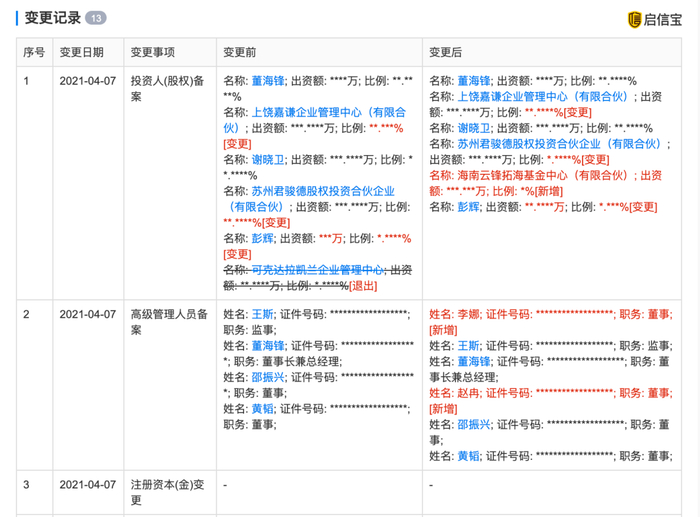The height and width of the screenshot is (517, 700).
Task: Click the 13 count badge beside 变更记录
Action: (96, 18)
